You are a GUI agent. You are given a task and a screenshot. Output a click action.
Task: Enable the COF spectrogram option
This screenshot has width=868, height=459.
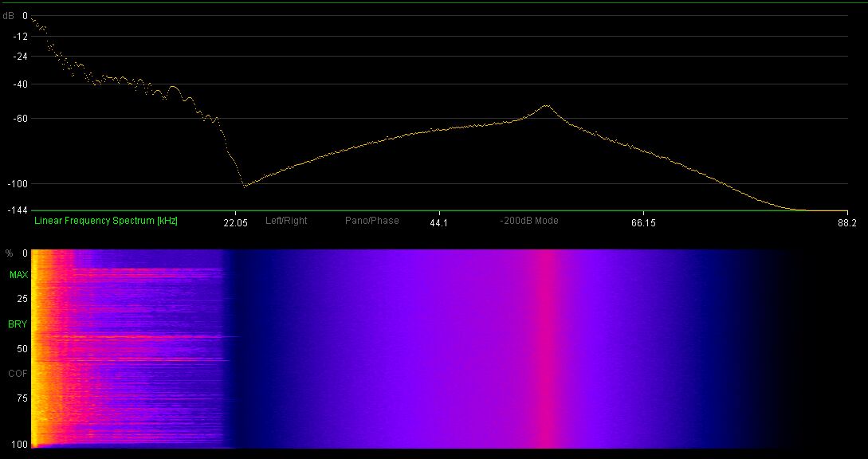[18, 374]
